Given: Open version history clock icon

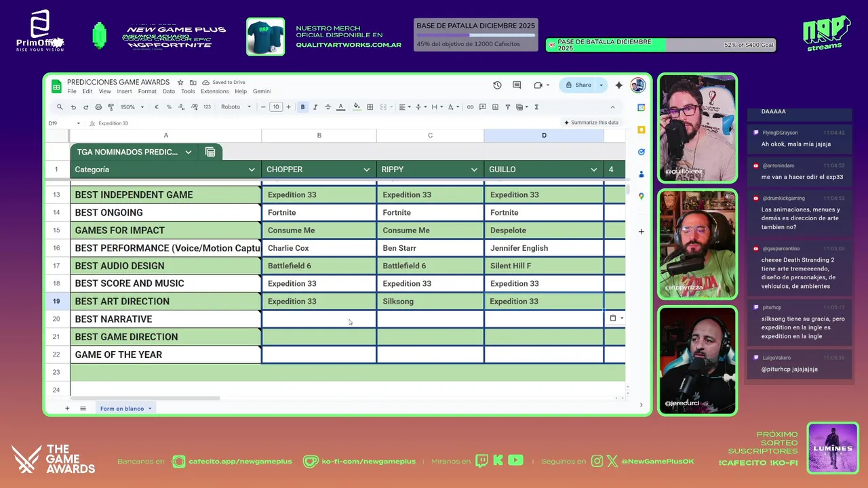Looking at the screenshot, I should tap(497, 85).
